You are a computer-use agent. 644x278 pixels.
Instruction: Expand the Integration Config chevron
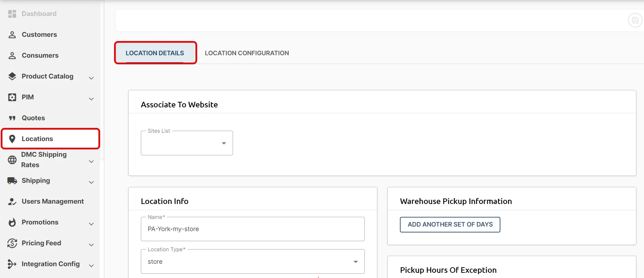(91, 266)
